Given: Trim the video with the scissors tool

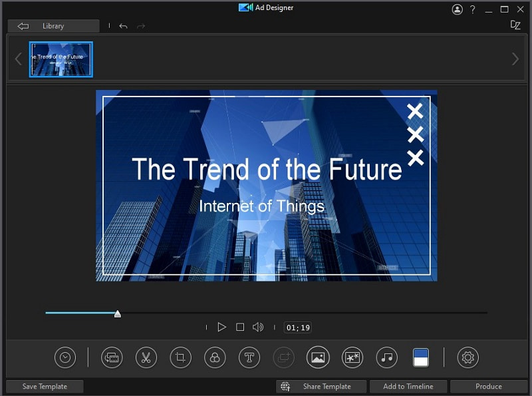Looking at the screenshot, I should pos(146,357).
